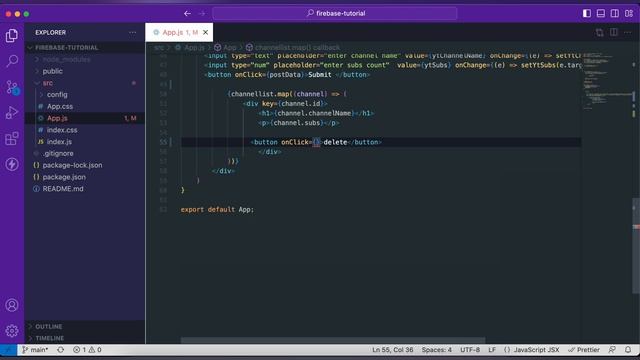
Task: Open index.css file
Action: point(85,130)
